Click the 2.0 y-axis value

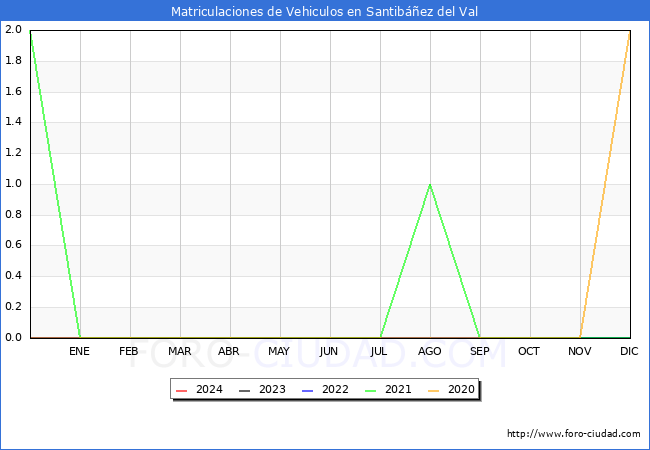click(x=13, y=29)
